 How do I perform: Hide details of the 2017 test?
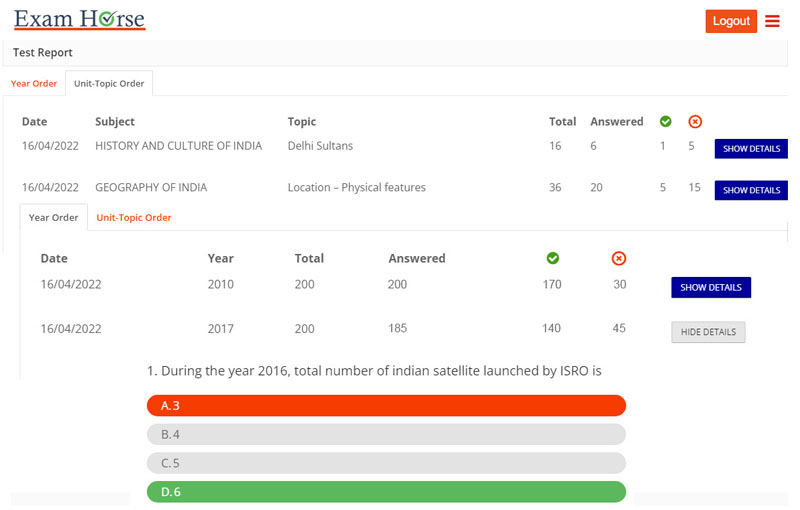707,332
